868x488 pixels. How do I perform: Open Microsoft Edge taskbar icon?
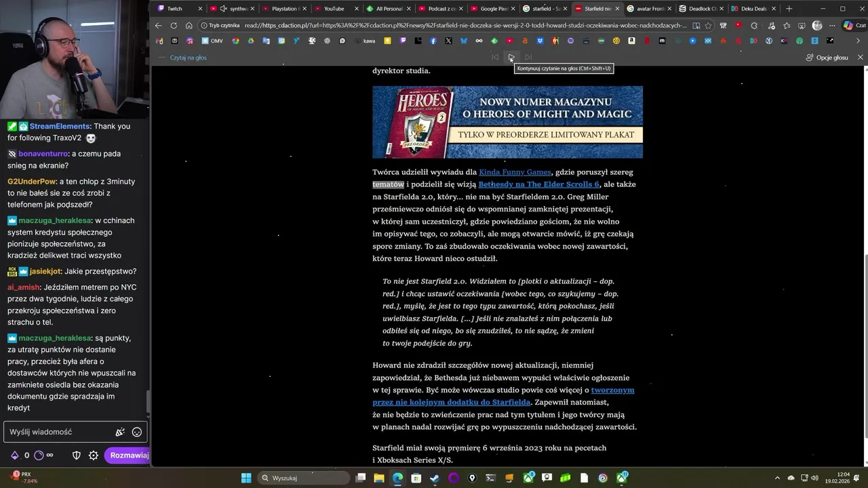(397, 478)
